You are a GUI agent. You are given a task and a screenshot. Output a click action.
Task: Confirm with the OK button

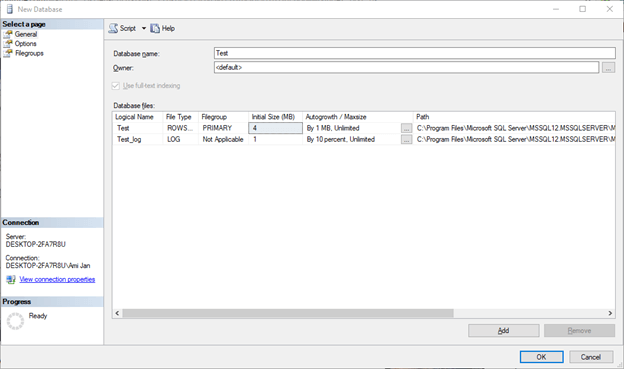coord(541,357)
